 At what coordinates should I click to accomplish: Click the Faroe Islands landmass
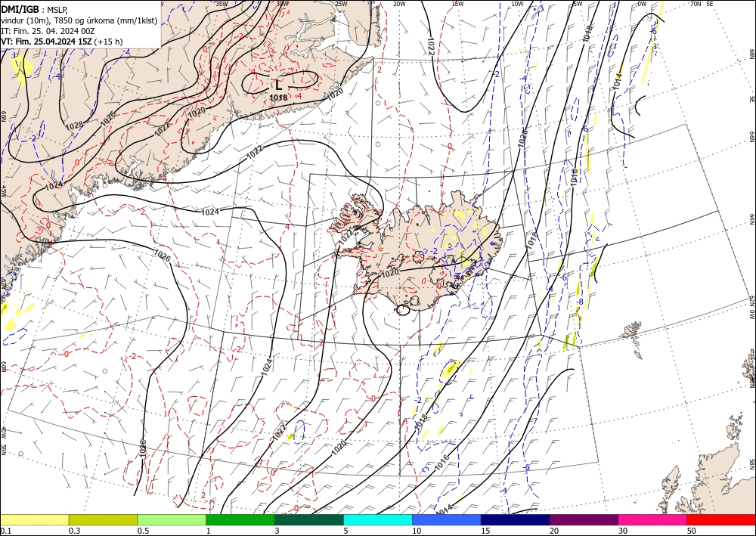click(x=632, y=339)
